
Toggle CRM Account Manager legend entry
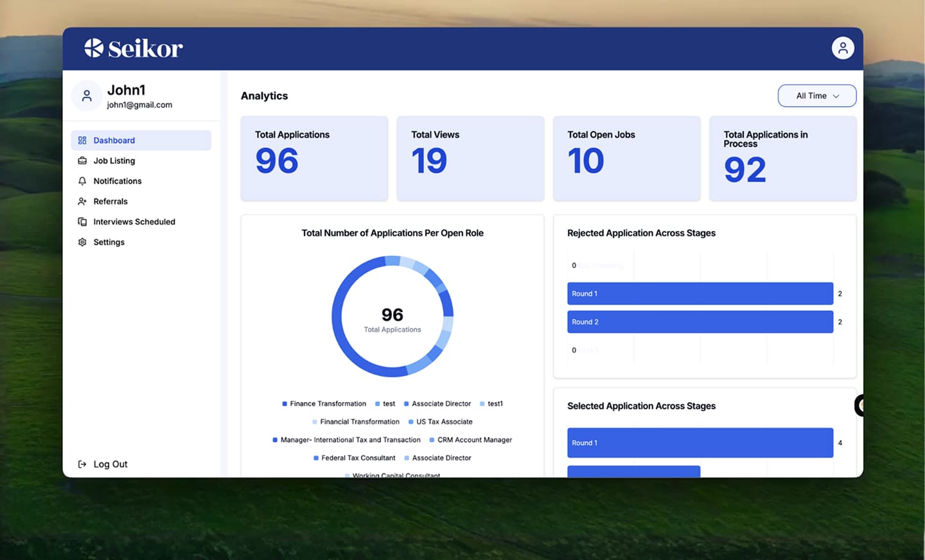pyautogui.click(x=474, y=440)
